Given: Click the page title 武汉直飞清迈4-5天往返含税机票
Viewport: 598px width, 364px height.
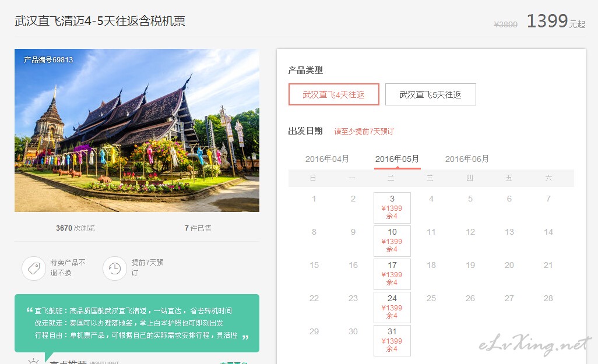Looking at the screenshot, I should [x=100, y=21].
